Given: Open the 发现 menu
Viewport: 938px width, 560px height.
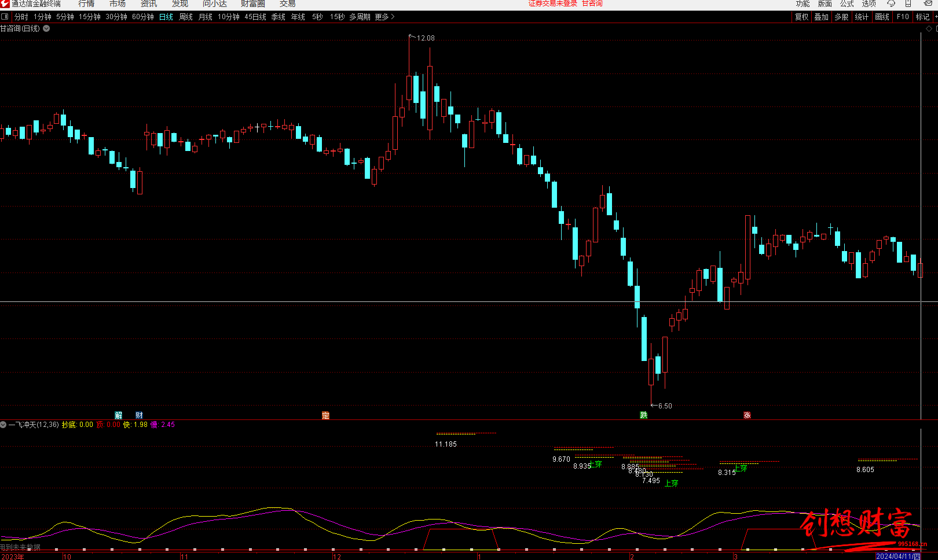Looking at the screenshot, I should pos(180,3).
